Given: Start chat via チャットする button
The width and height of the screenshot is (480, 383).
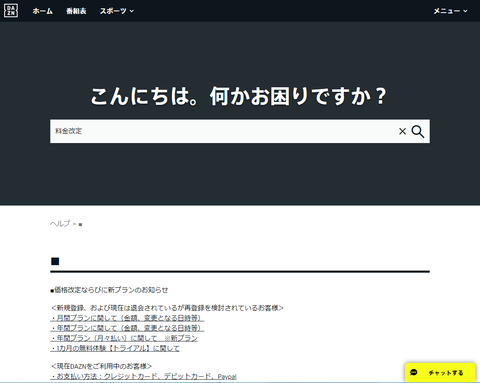Looking at the screenshot, I should pyautogui.click(x=440, y=372).
